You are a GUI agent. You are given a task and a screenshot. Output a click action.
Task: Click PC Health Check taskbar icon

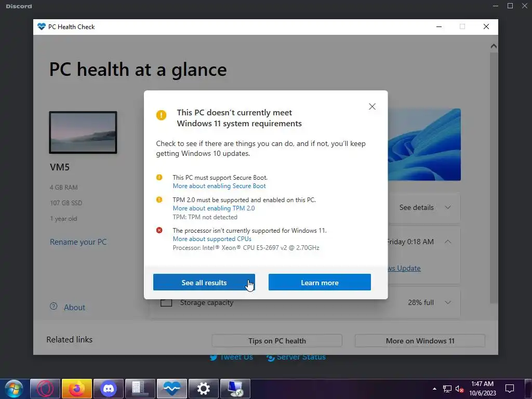pyautogui.click(x=172, y=389)
